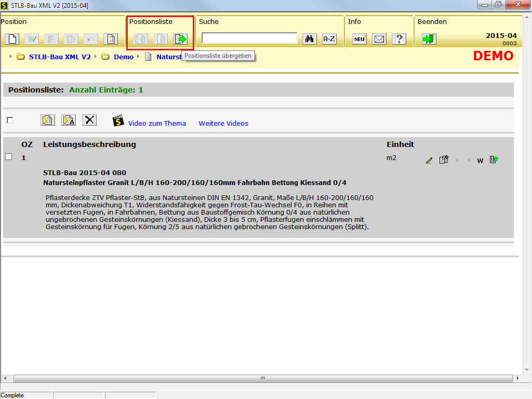This screenshot has height=399, width=532.
Task: Open the starred favorites document icon
Action: point(111,39)
